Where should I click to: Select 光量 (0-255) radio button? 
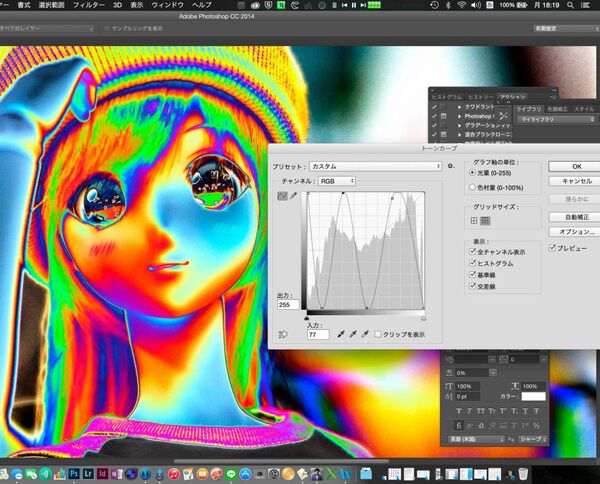[473, 173]
